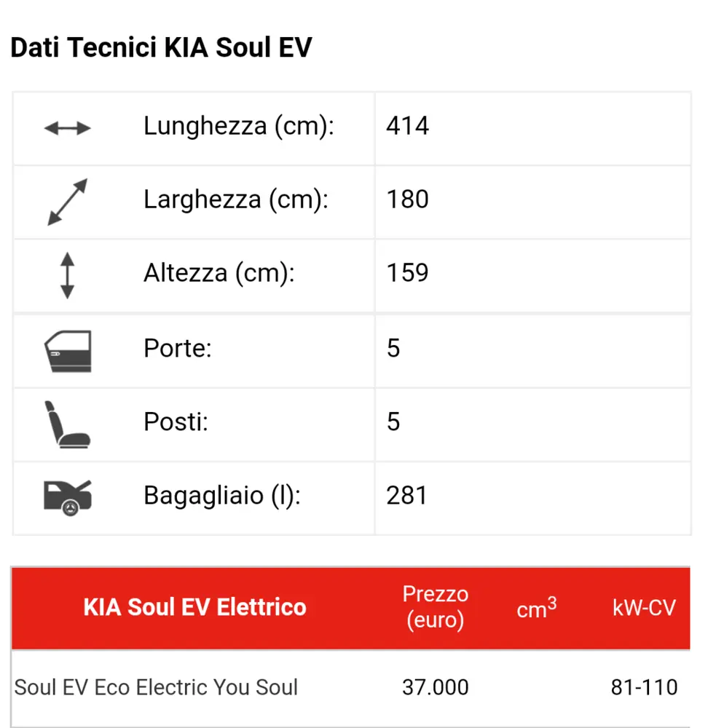The height and width of the screenshot is (728, 716).
Task: Select the 414 length value
Action: point(407,126)
